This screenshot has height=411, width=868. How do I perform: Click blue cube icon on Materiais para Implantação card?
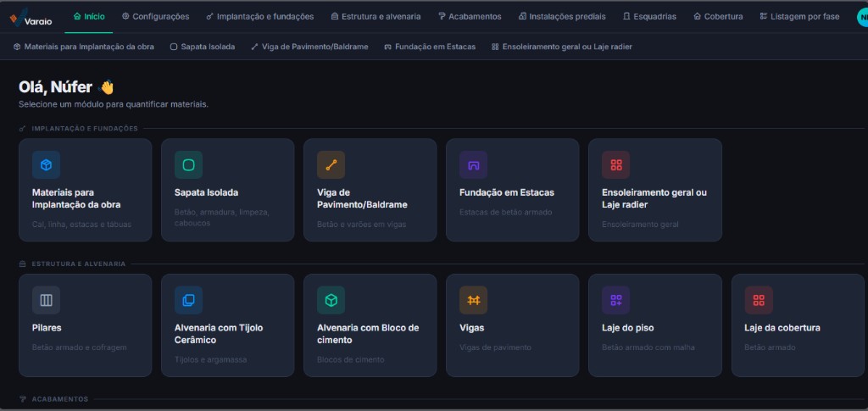click(x=46, y=165)
